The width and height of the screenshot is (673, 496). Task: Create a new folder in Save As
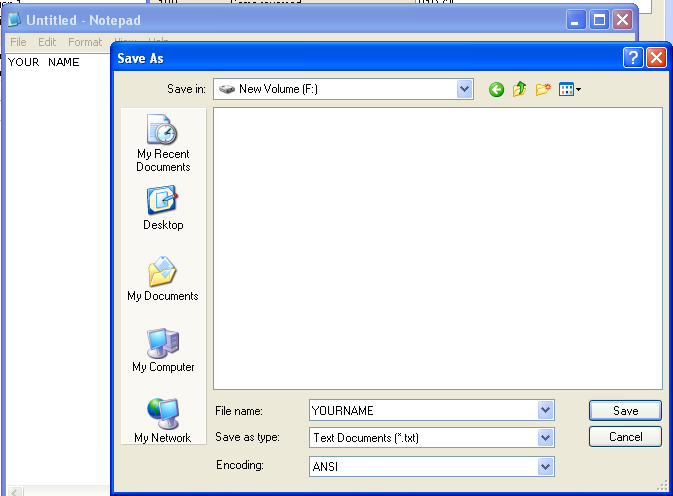point(543,89)
